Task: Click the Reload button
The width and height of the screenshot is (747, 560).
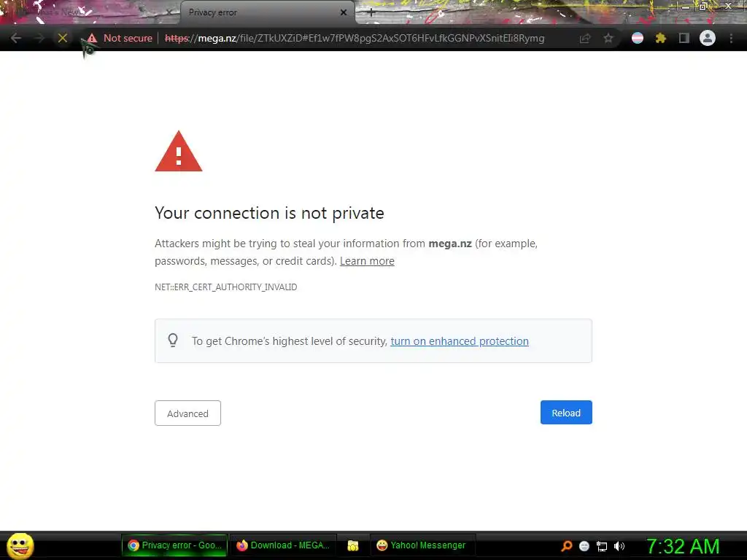Action: 566,413
